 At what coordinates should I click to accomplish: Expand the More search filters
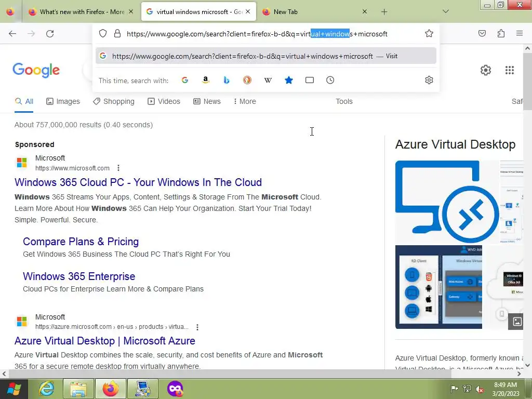(245, 101)
